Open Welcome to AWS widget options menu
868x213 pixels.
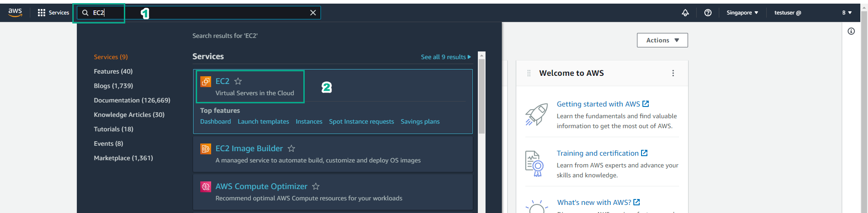673,73
